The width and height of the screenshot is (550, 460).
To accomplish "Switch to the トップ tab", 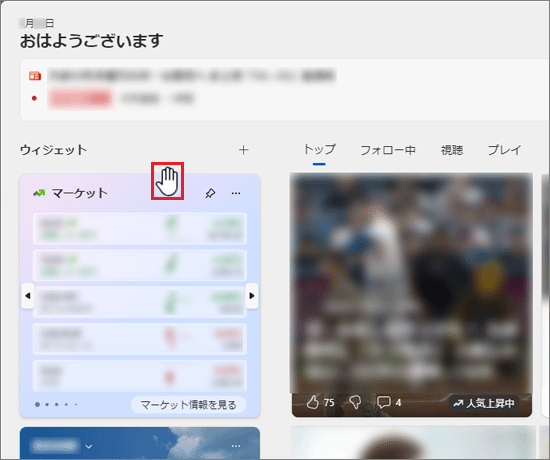I will (320, 150).
